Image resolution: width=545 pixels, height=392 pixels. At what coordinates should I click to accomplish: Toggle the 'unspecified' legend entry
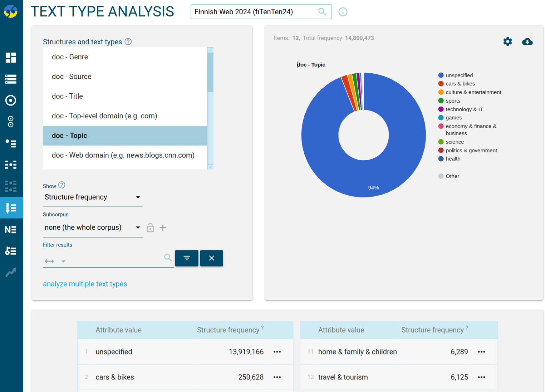pos(459,75)
